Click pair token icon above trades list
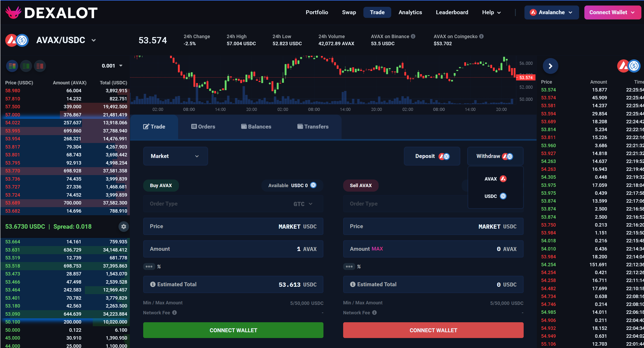 click(629, 66)
